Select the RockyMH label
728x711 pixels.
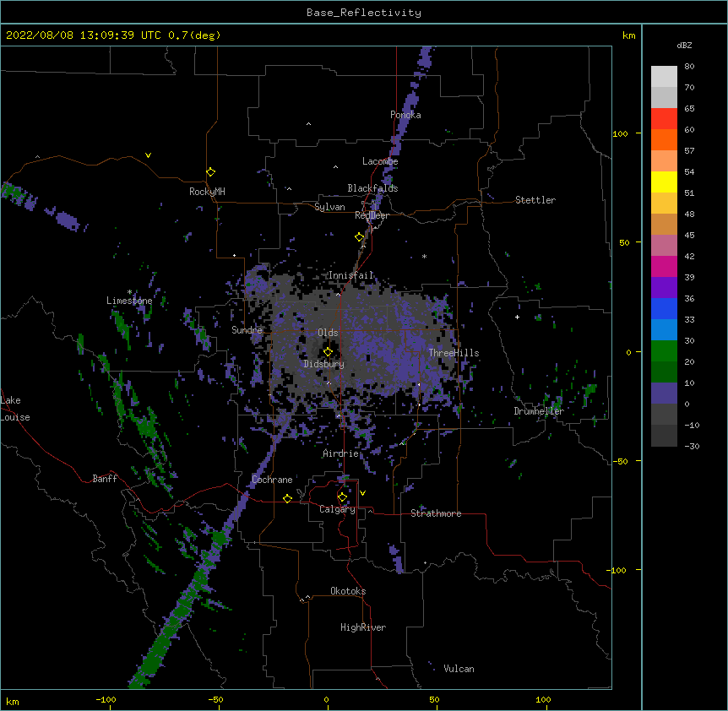click(x=207, y=192)
